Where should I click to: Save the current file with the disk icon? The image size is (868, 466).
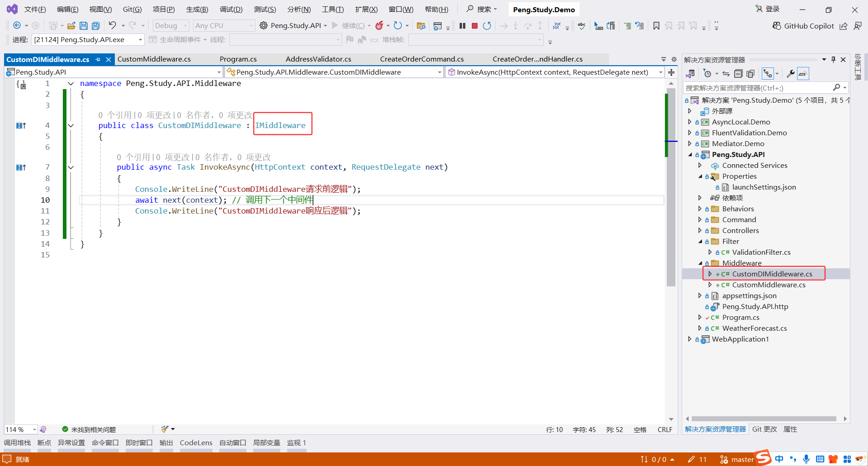[x=83, y=26]
